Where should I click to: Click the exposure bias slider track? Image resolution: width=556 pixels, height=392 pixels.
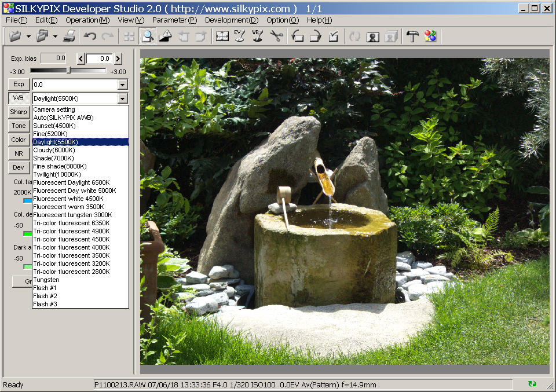tap(68, 71)
